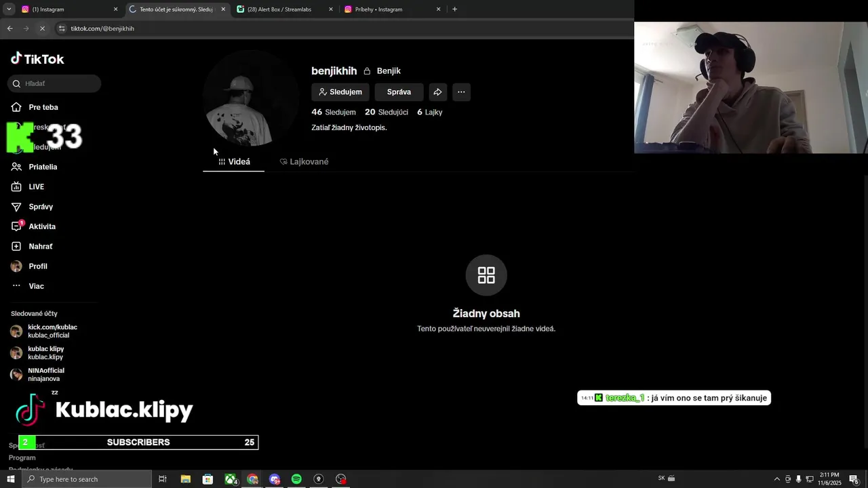Select the Lajkované tab
Screen dimensions: 868x488
click(x=304, y=161)
